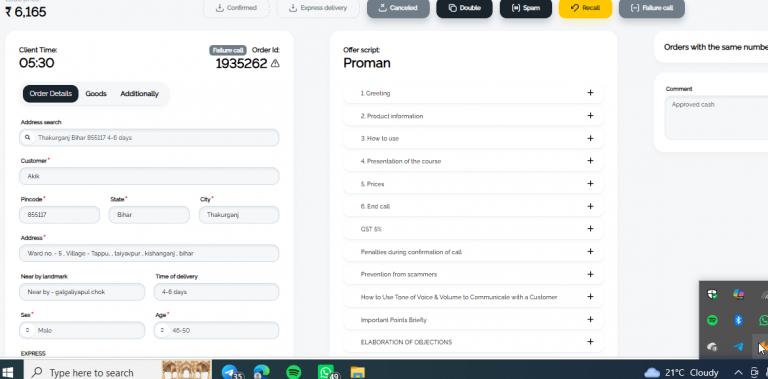Collapse hidden tray icons chevron
This screenshot has height=379, width=768.
pyautogui.click(x=737, y=373)
